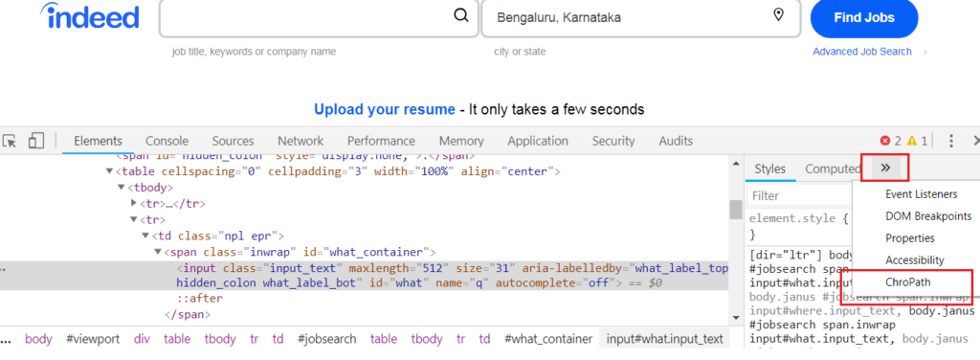Switch to the Elements tab
Screen dimensions: 980x360
pyautogui.click(x=99, y=141)
